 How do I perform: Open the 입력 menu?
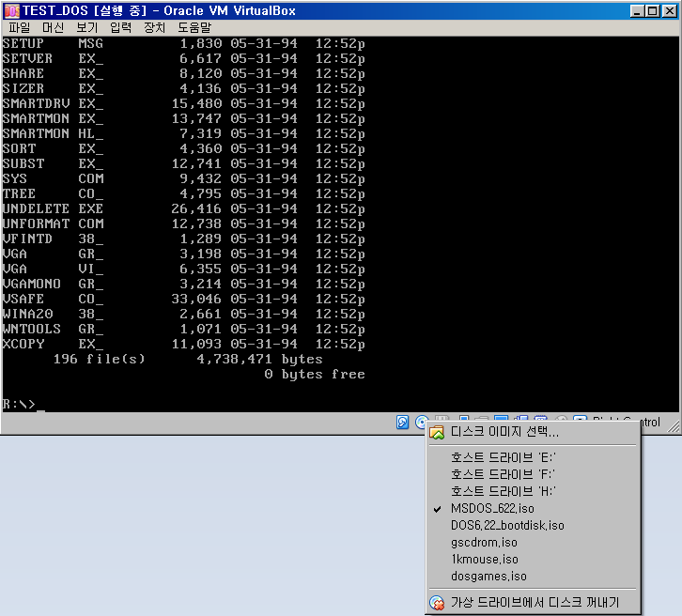click(x=120, y=28)
